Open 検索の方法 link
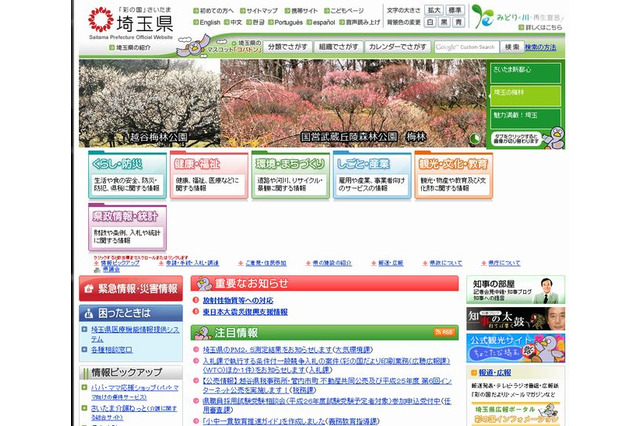 (x=540, y=47)
